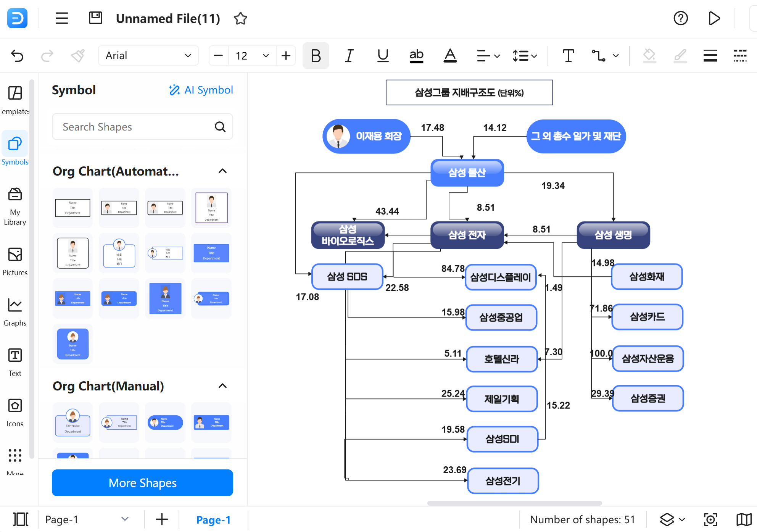The height and width of the screenshot is (532, 757).
Task: Open Graphs sidebar panel
Action: pyautogui.click(x=15, y=311)
